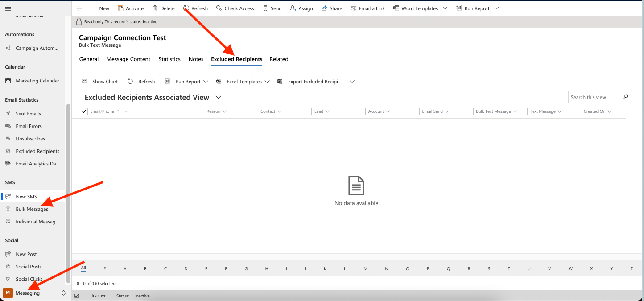Open Social Clicks in sidebar
Image resolution: width=644 pixels, height=301 pixels.
click(x=33, y=279)
